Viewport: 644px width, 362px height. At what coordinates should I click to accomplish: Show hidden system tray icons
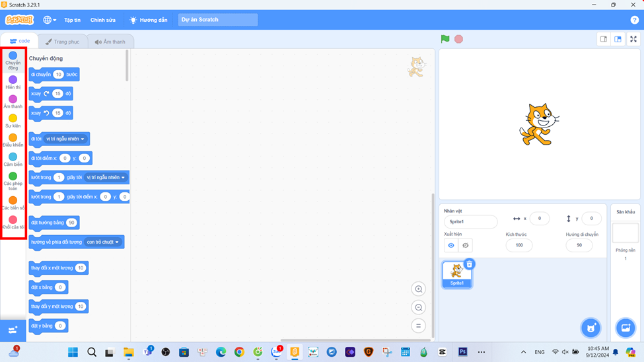(523, 352)
